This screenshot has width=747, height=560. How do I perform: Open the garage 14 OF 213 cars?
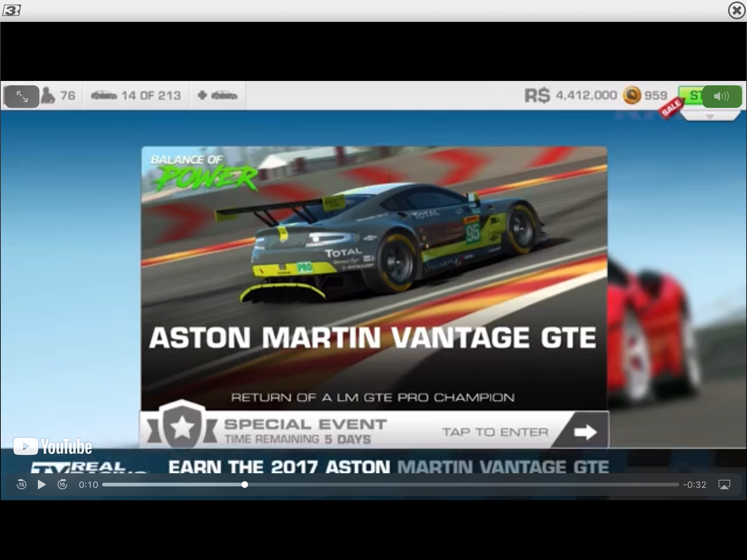coord(136,96)
